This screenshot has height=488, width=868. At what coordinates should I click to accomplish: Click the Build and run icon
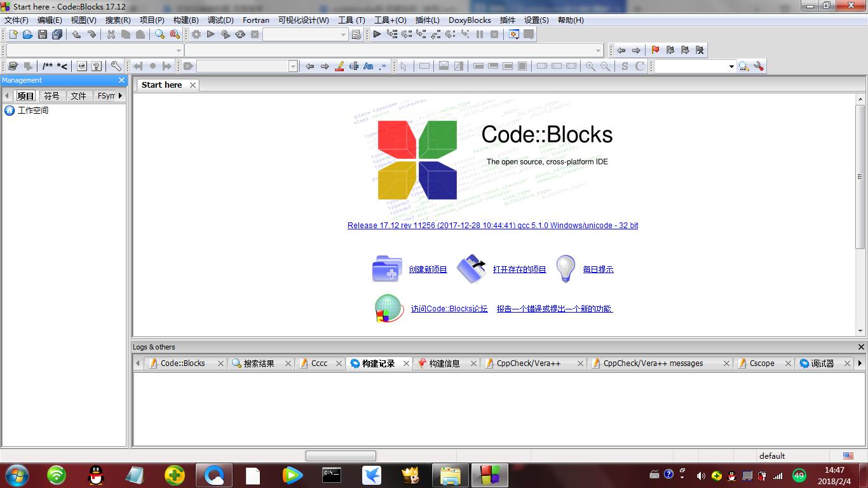click(x=225, y=34)
